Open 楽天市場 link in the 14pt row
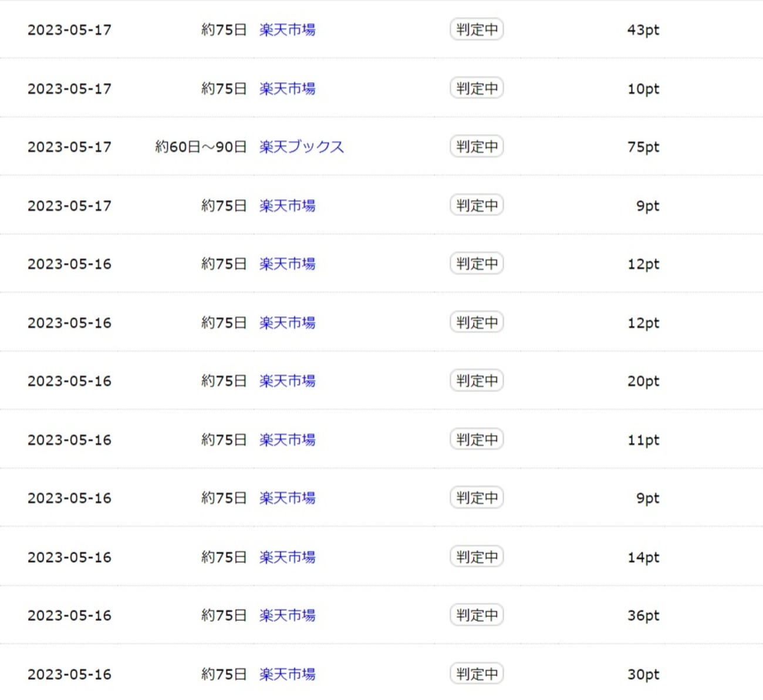This screenshot has width=763, height=700. click(287, 557)
